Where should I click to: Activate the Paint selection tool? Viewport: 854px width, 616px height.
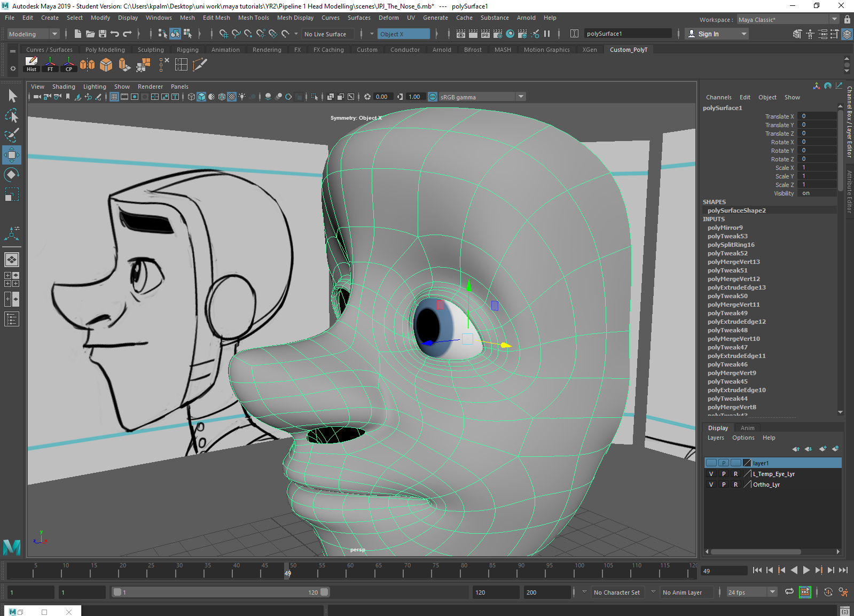[12, 135]
